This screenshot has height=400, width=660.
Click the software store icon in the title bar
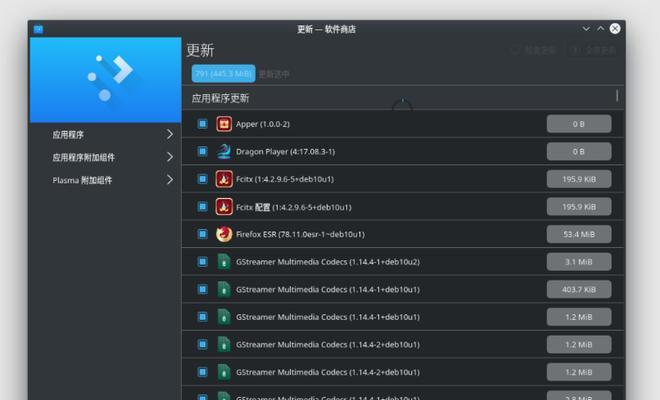tap(38, 29)
